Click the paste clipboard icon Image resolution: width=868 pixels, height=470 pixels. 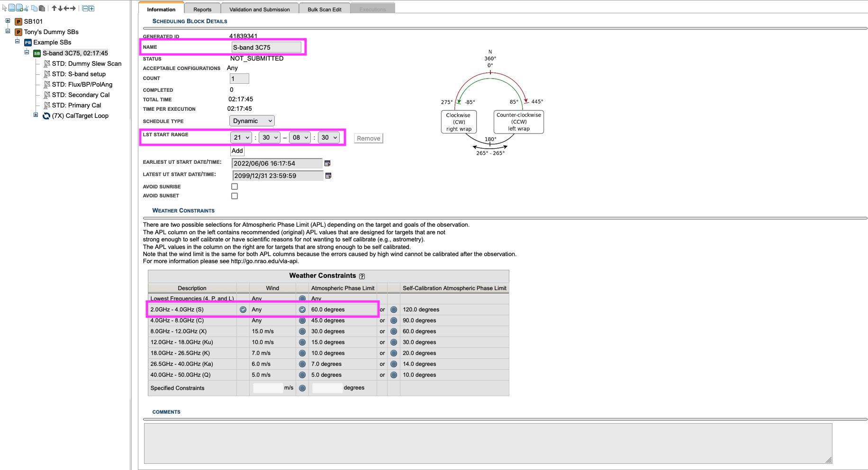click(x=42, y=8)
